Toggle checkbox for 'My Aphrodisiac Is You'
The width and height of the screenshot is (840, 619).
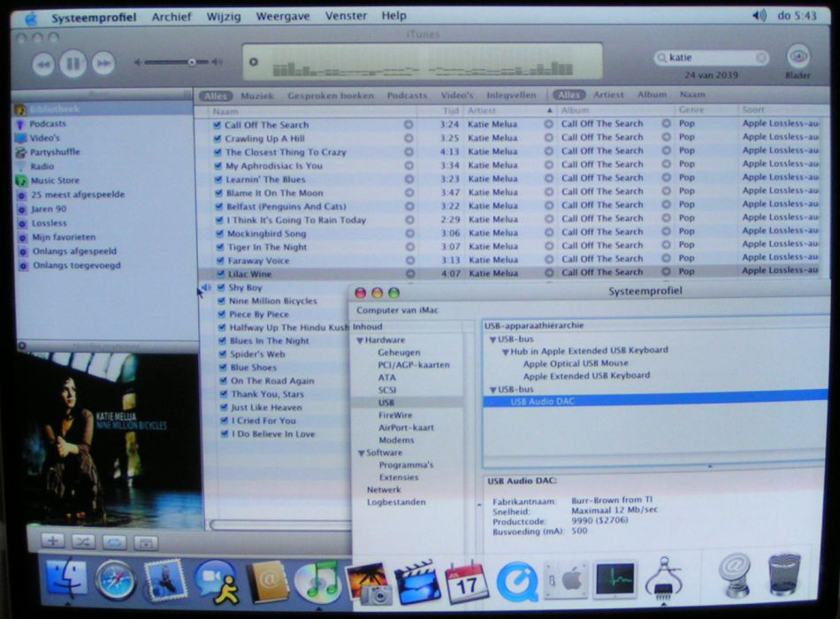[x=218, y=165]
